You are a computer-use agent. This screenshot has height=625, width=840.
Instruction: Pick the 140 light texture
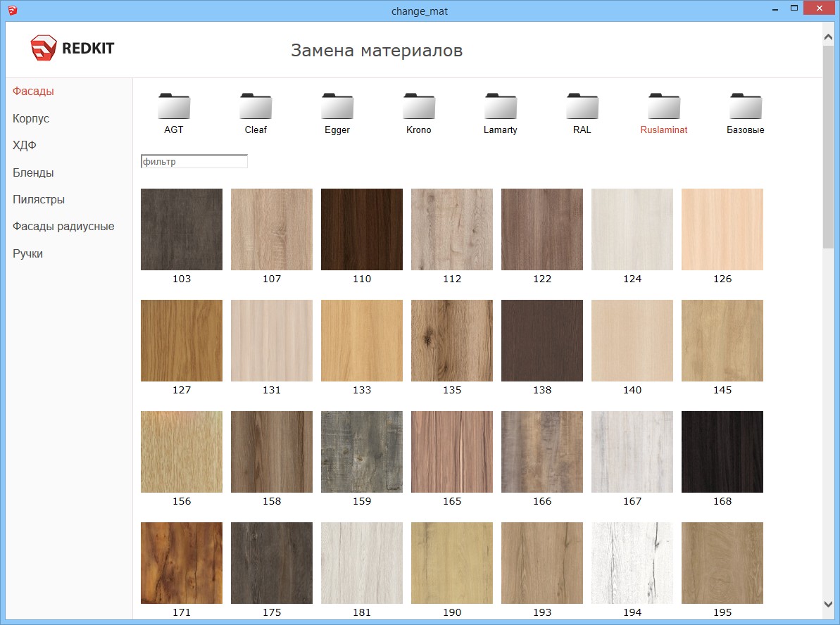coord(632,341)
